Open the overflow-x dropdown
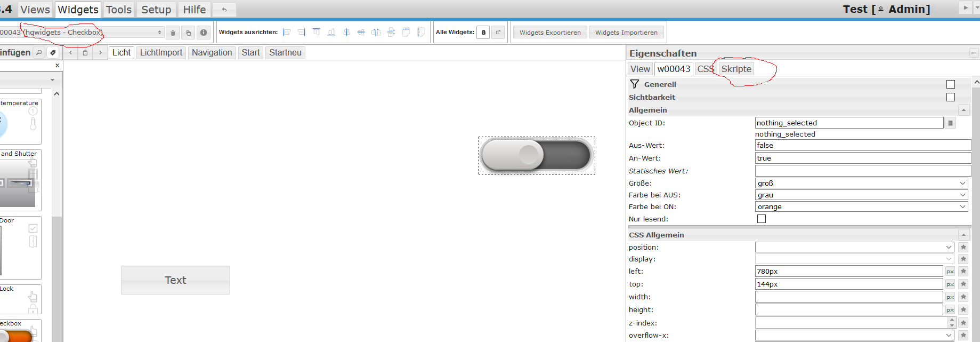This screenshot has width=980, height=342. coord(855,336)
